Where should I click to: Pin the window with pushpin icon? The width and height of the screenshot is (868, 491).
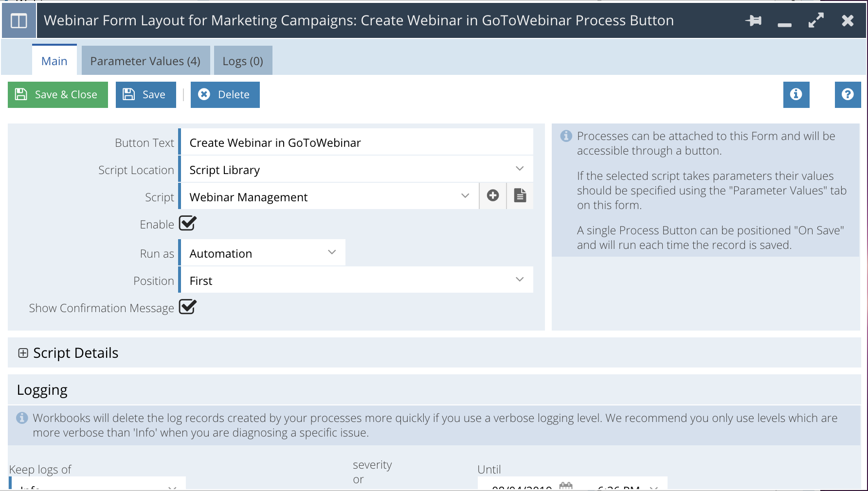[753, 20]
